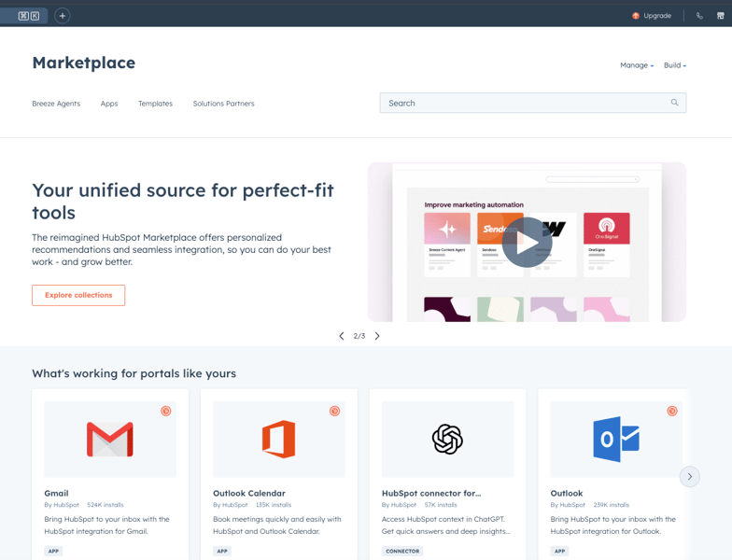Open the phone calling icon

pyautogui.click(x=699, y=16)
